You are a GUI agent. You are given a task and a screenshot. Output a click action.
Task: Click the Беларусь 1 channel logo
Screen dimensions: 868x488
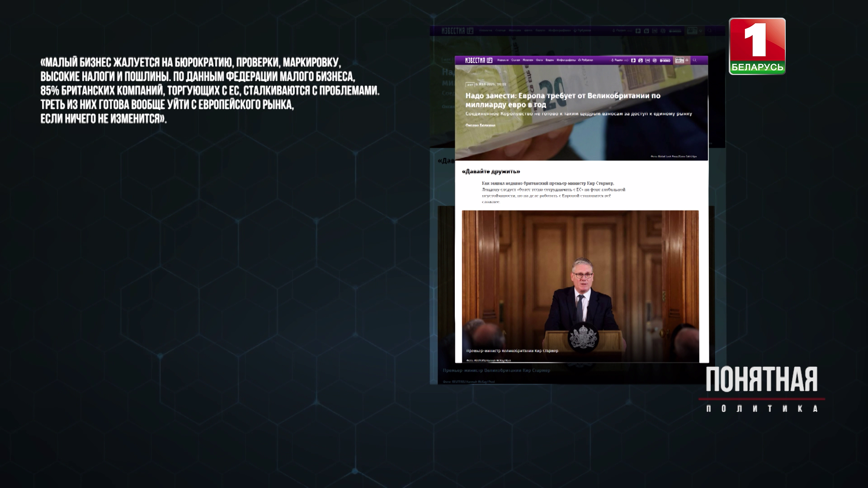pos(757,46)
